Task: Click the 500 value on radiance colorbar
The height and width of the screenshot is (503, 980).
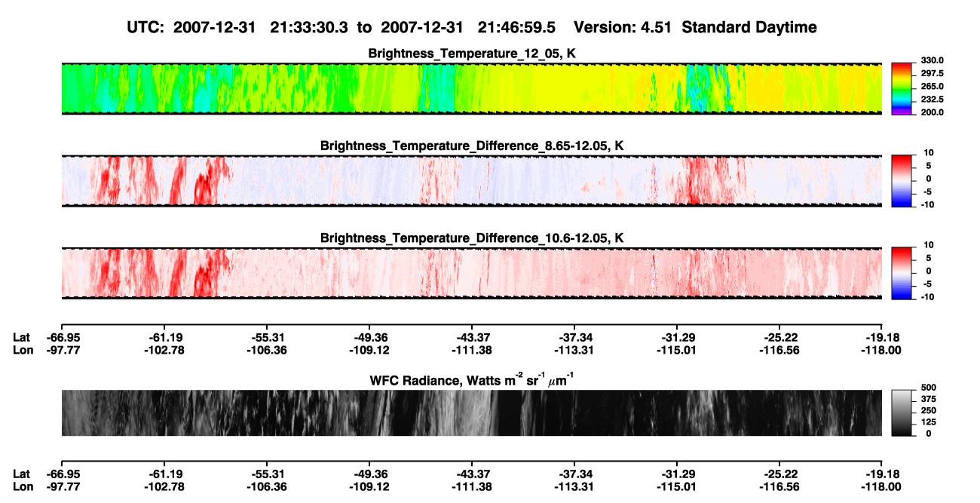Action: 928,387
